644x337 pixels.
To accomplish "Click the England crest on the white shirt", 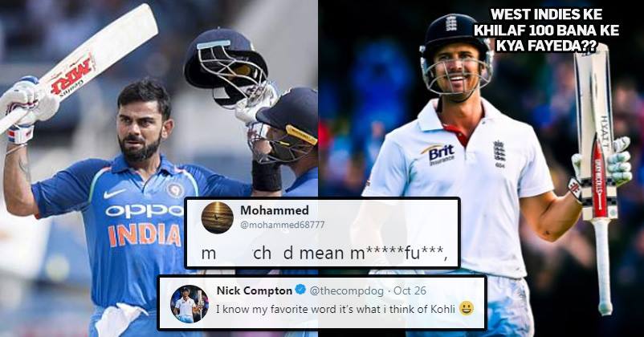I will [499, 152].
